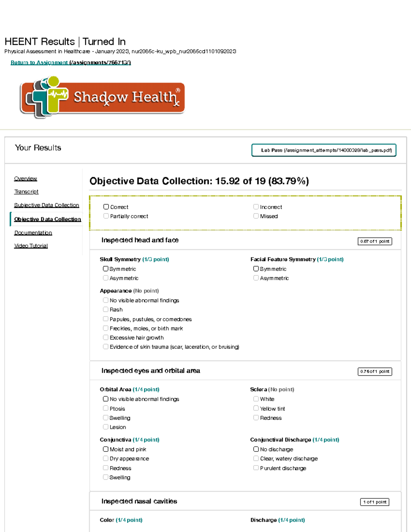
Task: Check the Symmetric option under Skull Symmetry
Action: (105, 269)
